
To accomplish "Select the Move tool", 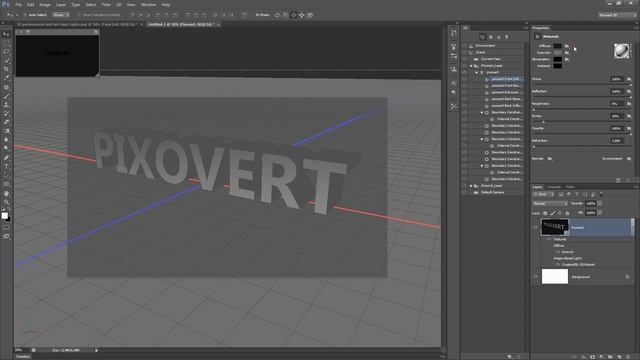I will tap(6, 34).
